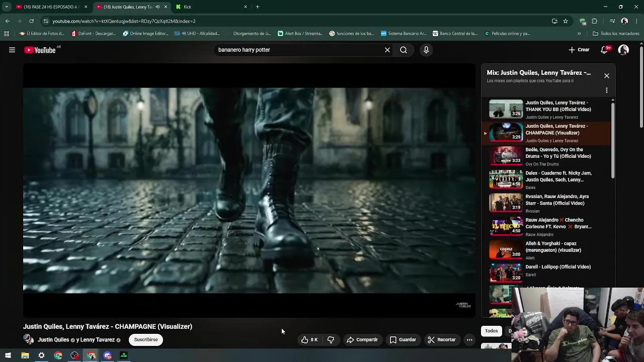This screenshot has width=644, height=362.
Task: Share video with Compartir button
Action: point(362,340)
